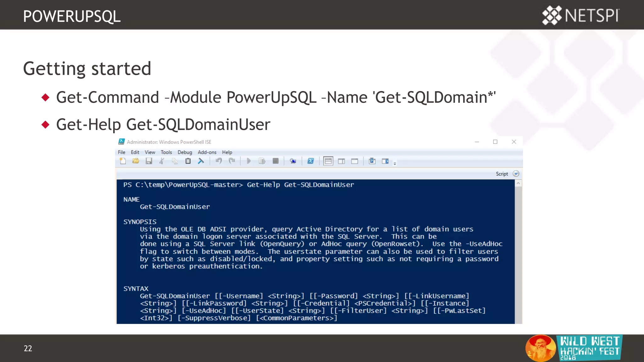The width and height of the screenshot is (644, 362).
Task: Click the Open folder icon
Action: pos(136,161)
